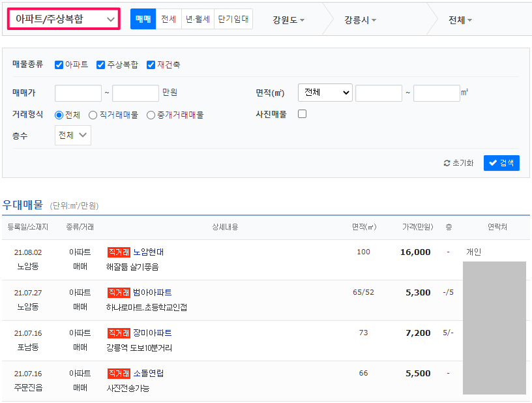Enable the 사진매물 checkbox

tap(302, 113)
